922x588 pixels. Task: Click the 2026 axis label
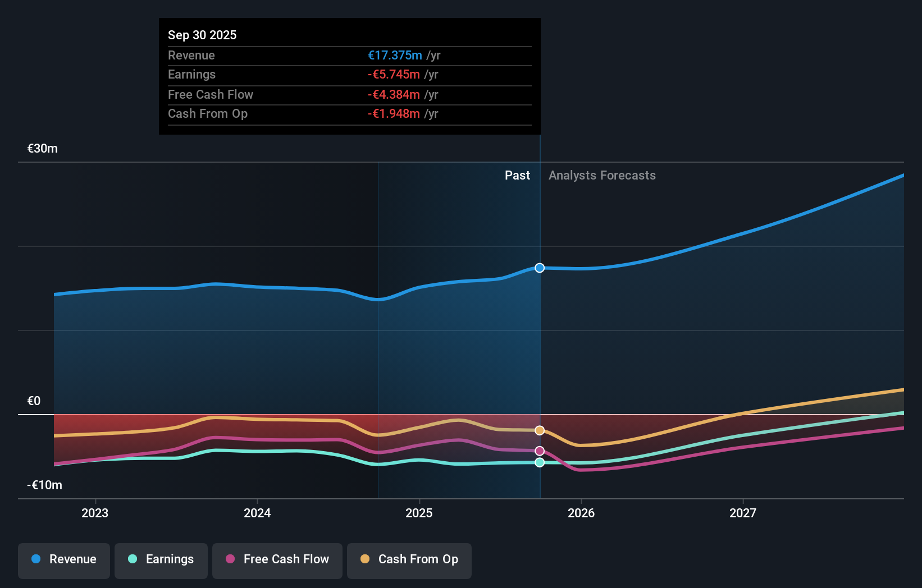582,512
